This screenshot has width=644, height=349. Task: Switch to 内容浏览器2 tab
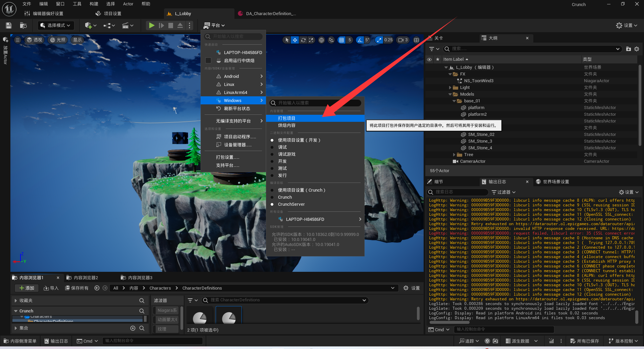[86, 278]
